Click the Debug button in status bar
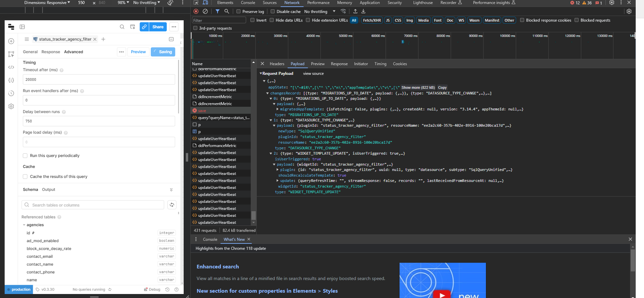 (x=152, y=289)
